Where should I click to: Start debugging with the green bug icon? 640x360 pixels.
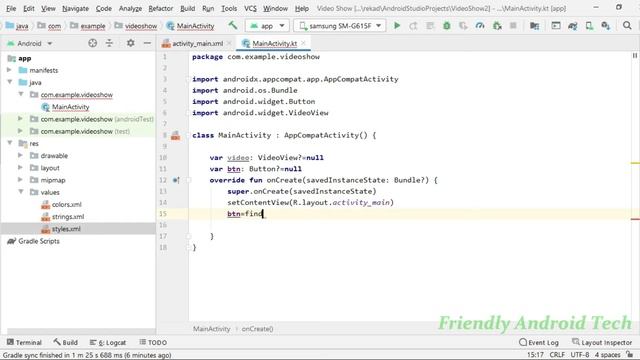[447, 26]
